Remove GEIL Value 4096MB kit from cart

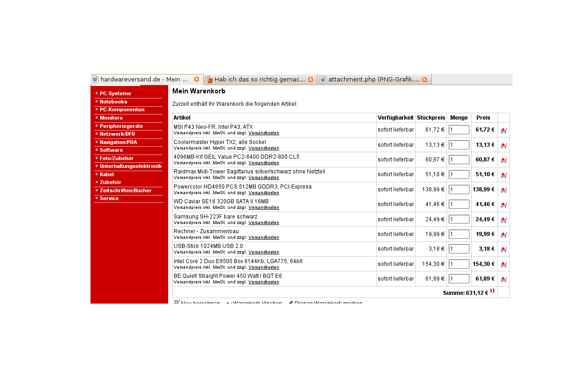(503, 160)
